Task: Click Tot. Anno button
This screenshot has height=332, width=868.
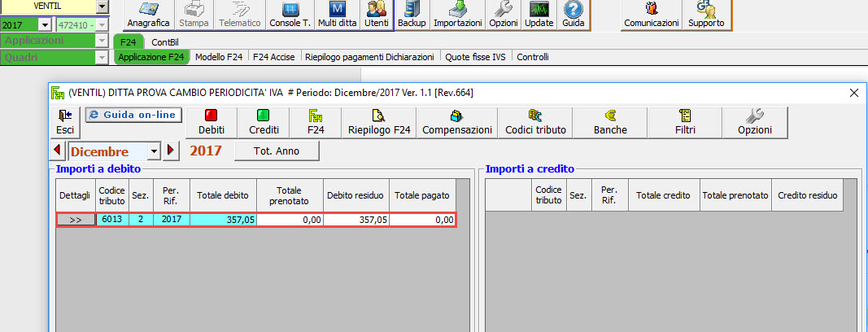Action: click(x=277, y=151)
